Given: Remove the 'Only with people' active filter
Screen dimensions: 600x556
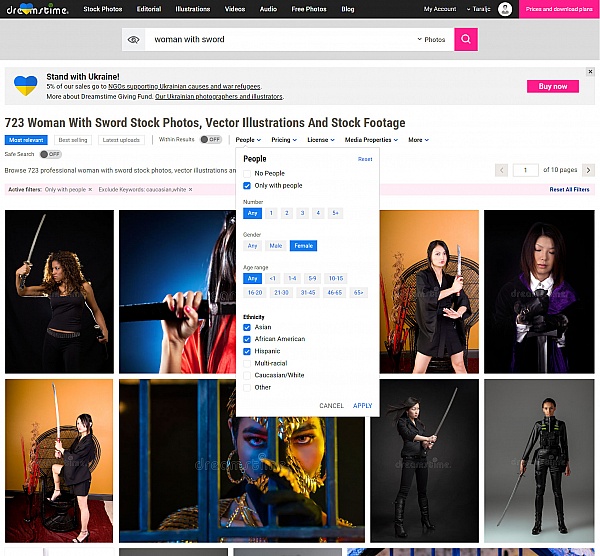Looking at the screenshot, I should click(x=90, y=189).
